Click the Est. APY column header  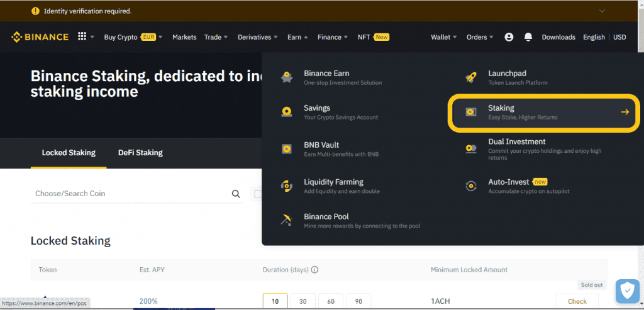152,270
